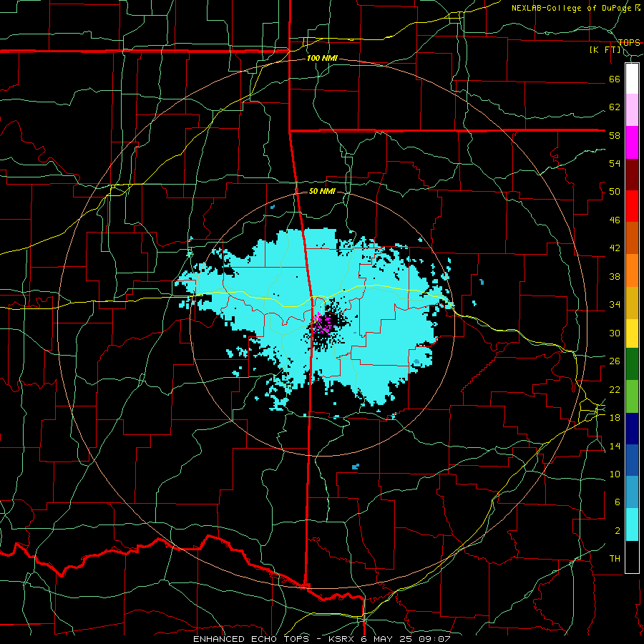Viewport: 644px width, 644px height.
Task: Click the legend value '62'
Action: point(615,107)
